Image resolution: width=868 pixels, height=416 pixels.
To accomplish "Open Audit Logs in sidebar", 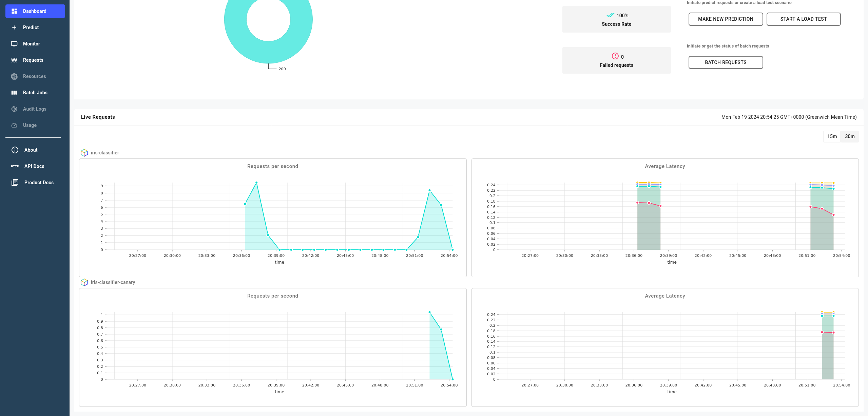I will [35, 109].
